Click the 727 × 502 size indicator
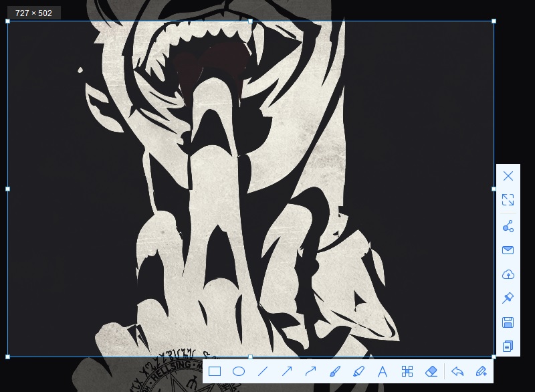 [34, 13]
